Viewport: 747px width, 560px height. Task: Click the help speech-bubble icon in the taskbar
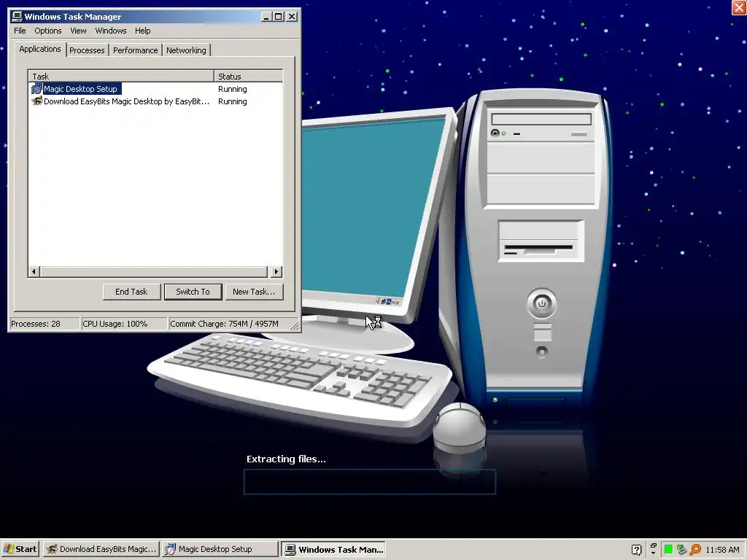(x=636, y=550)
